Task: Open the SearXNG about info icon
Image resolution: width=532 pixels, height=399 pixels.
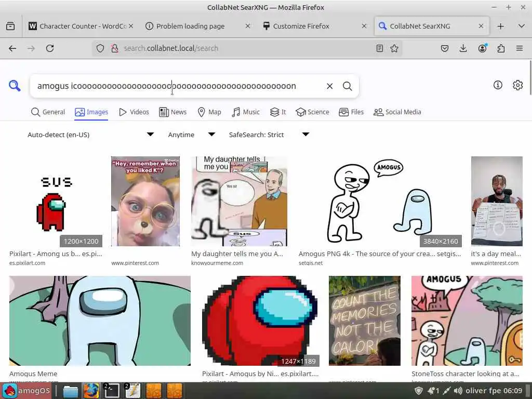Action: pos(498,85)
